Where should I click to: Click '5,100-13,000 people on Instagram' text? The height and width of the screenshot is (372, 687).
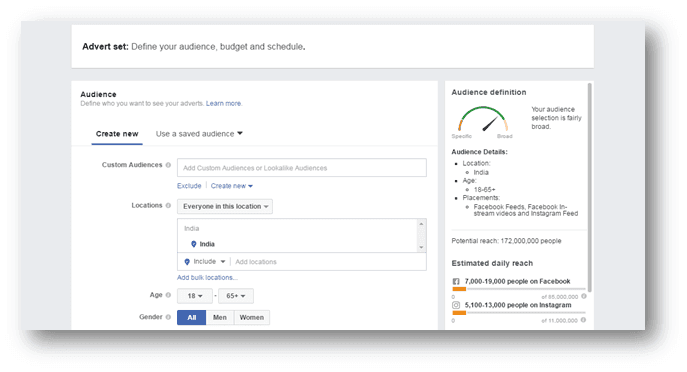click(x=518, y=305)
